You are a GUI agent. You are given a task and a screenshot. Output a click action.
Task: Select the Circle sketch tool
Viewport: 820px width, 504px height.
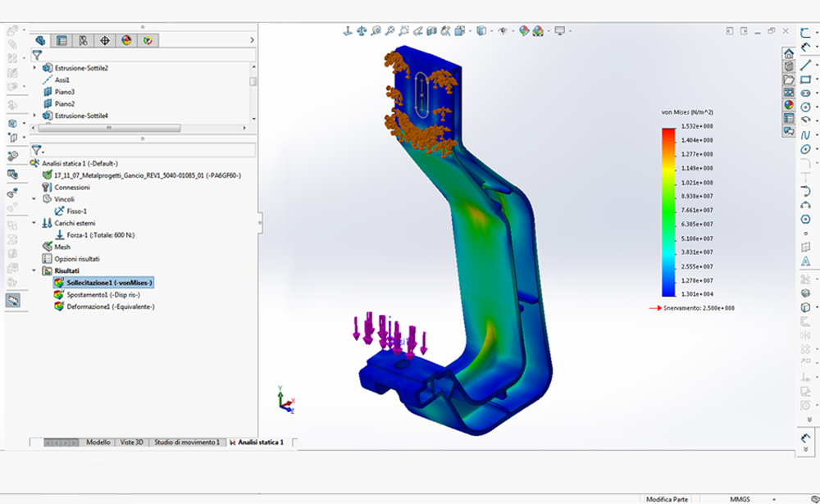click(805, 107)
